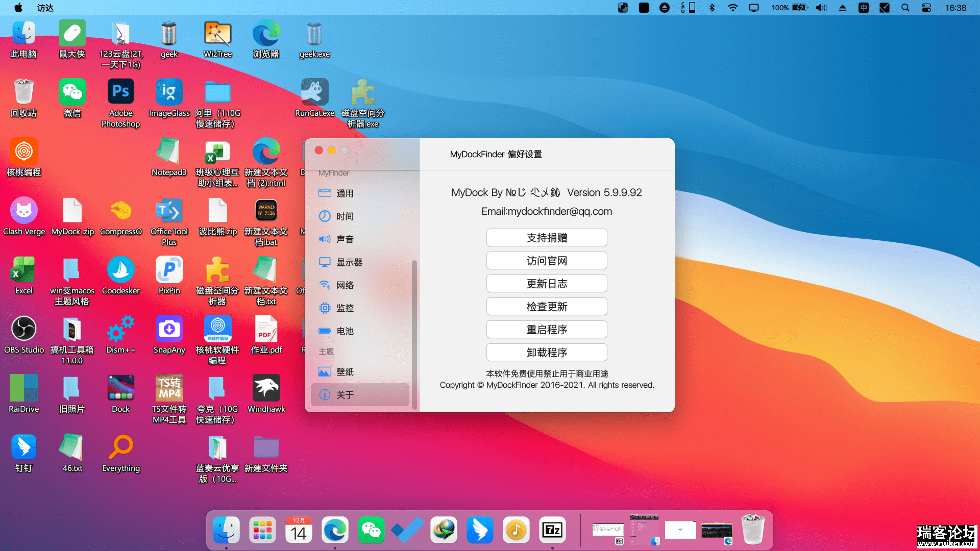The image size is (980, 551).
Task: Open 声音 (Sound) preferences in sidebar
Action: point(345,239)
